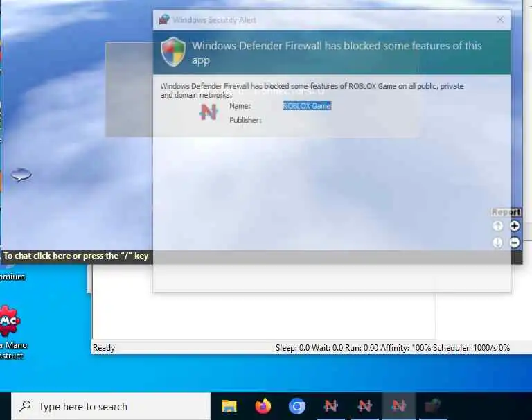Tilt camera down with the down arrow icon

click(497, 243)
